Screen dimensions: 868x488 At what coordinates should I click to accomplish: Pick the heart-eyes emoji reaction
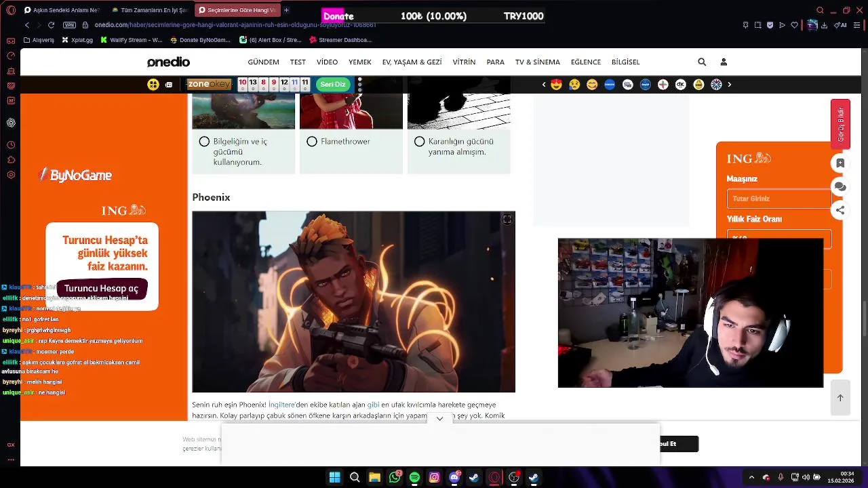pos(557,85)
